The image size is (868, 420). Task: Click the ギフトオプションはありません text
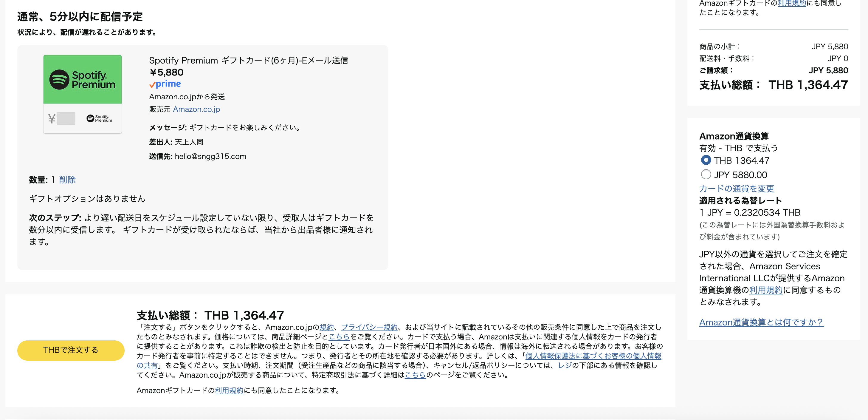pos(87,199)
